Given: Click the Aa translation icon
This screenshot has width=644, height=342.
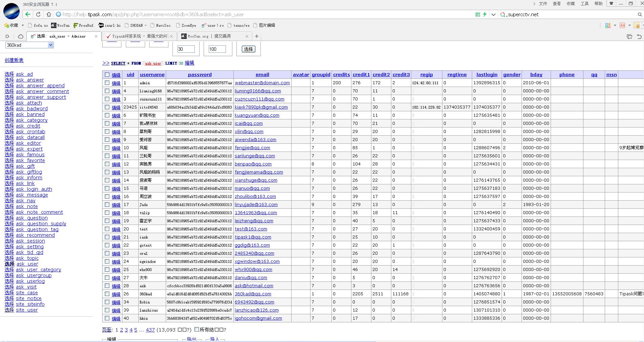Looking at the screenshot, I should [x=622, y=25].
